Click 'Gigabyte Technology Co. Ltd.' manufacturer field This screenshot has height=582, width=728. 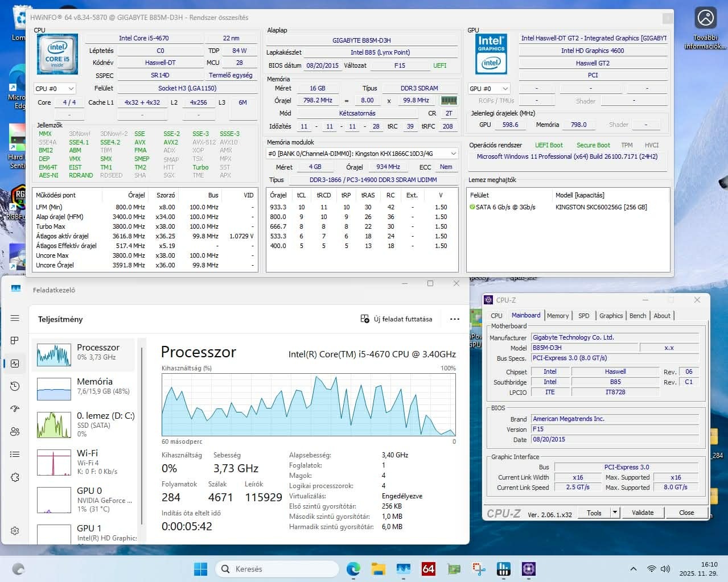click(x=615, y=337)
